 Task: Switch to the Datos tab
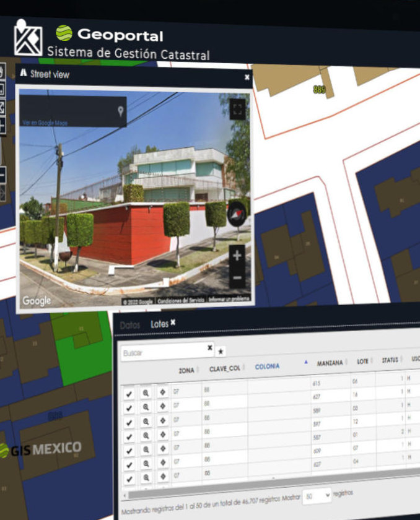click(129, 326)
